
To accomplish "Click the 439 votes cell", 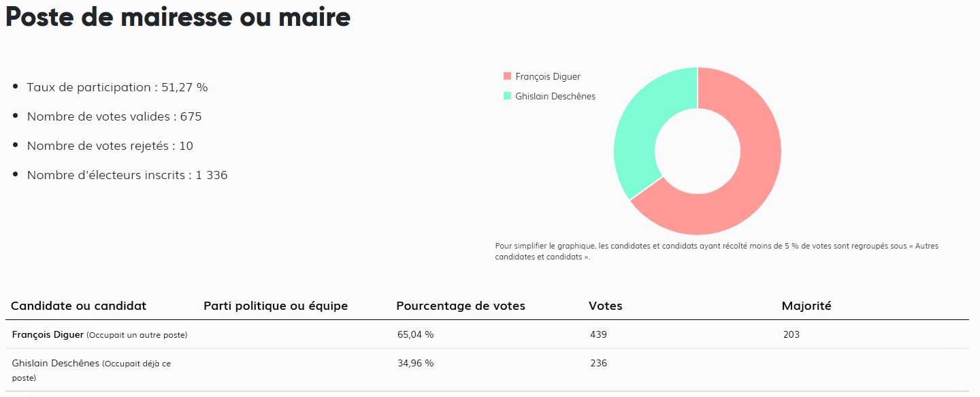I will click(599, 334).
